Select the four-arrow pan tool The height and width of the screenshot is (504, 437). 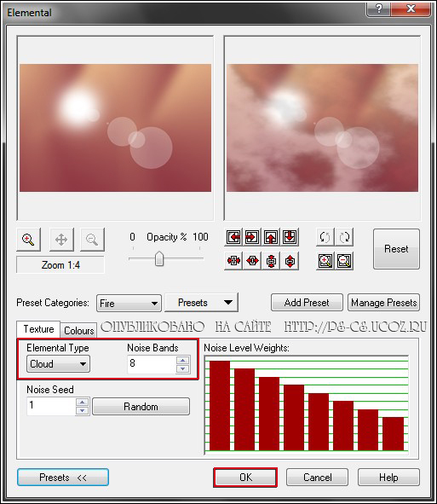(61, 240)
